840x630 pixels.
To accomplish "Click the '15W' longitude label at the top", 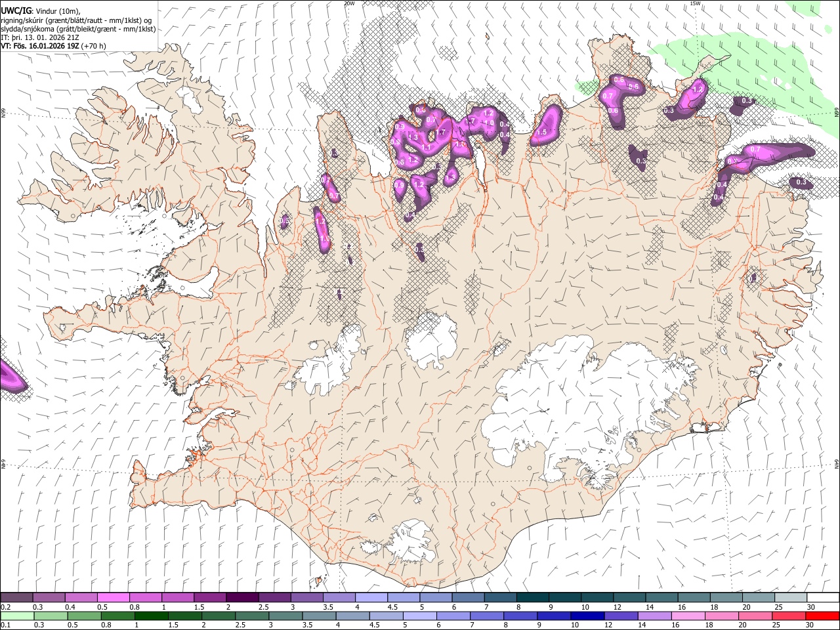I will click(x=695, y=3).
